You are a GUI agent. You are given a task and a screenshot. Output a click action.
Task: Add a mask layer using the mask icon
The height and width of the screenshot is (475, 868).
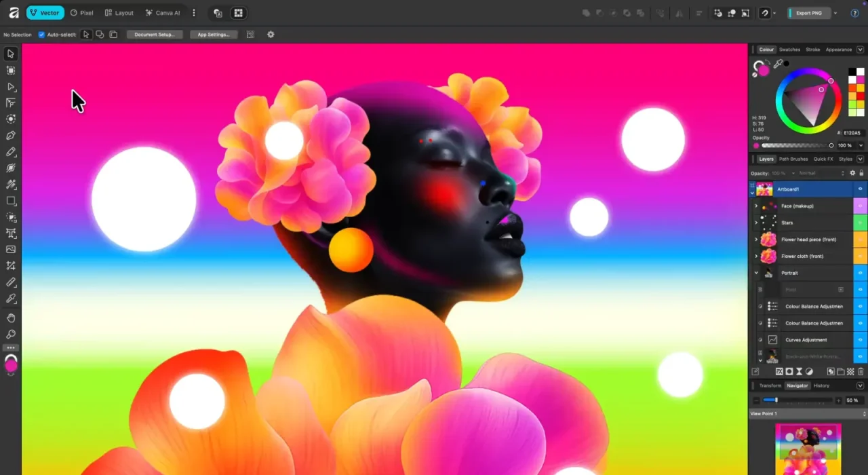pos(789,371)
